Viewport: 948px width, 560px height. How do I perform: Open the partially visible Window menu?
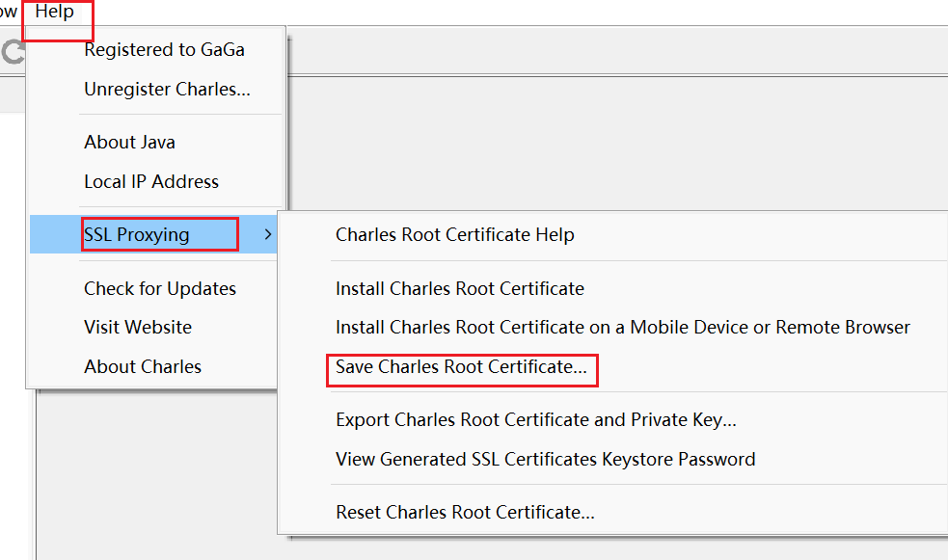click(x=9, y=13)
